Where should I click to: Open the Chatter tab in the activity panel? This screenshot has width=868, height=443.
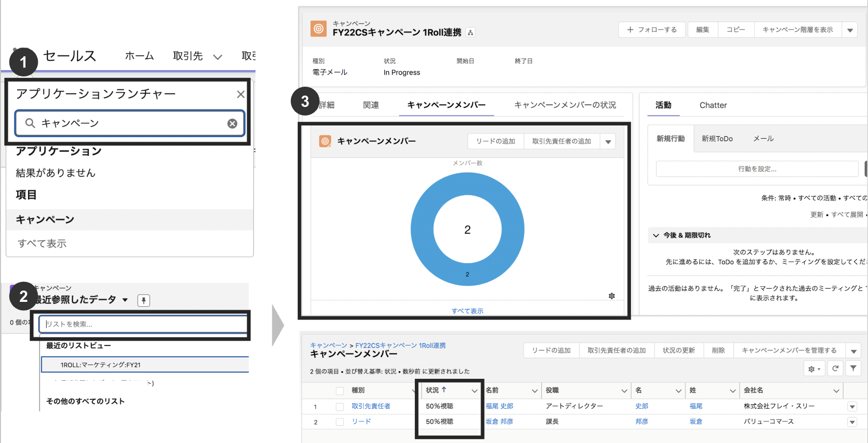point(713,105)
